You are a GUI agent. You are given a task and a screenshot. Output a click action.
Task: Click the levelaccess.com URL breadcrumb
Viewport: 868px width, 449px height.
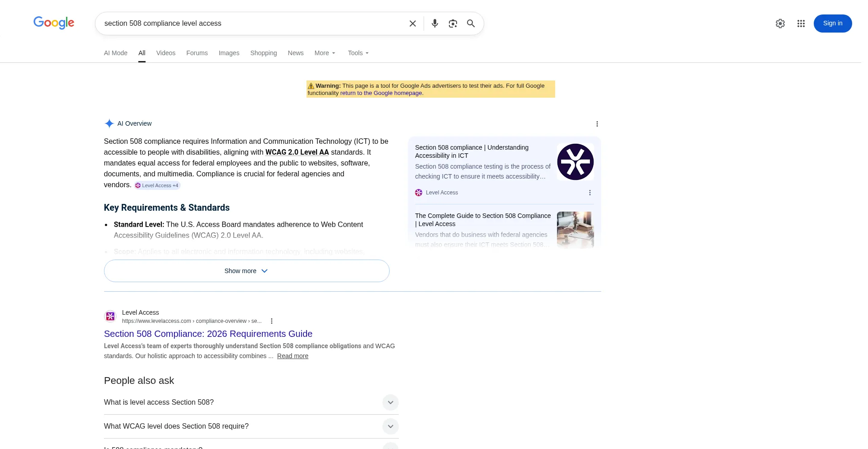click(192, 321)
